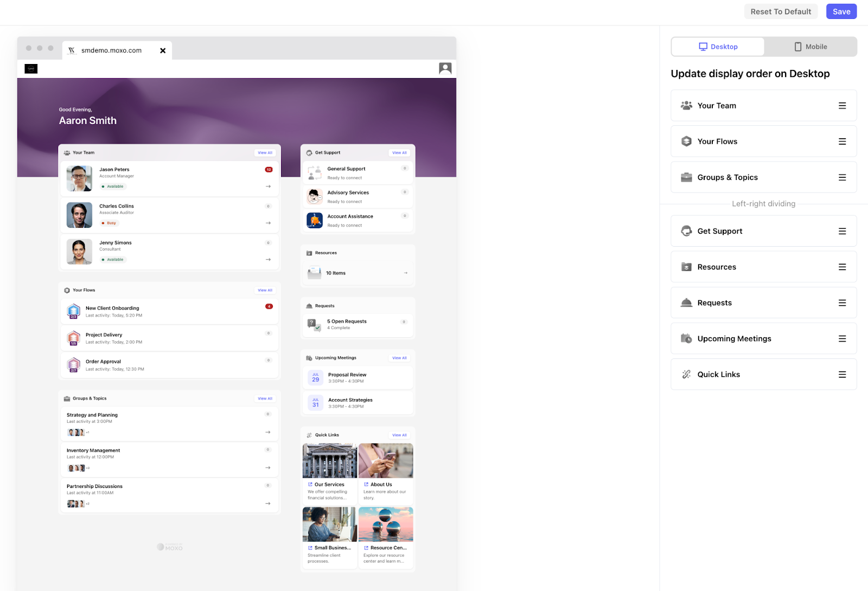Click View All in Quick Links card

400,435
